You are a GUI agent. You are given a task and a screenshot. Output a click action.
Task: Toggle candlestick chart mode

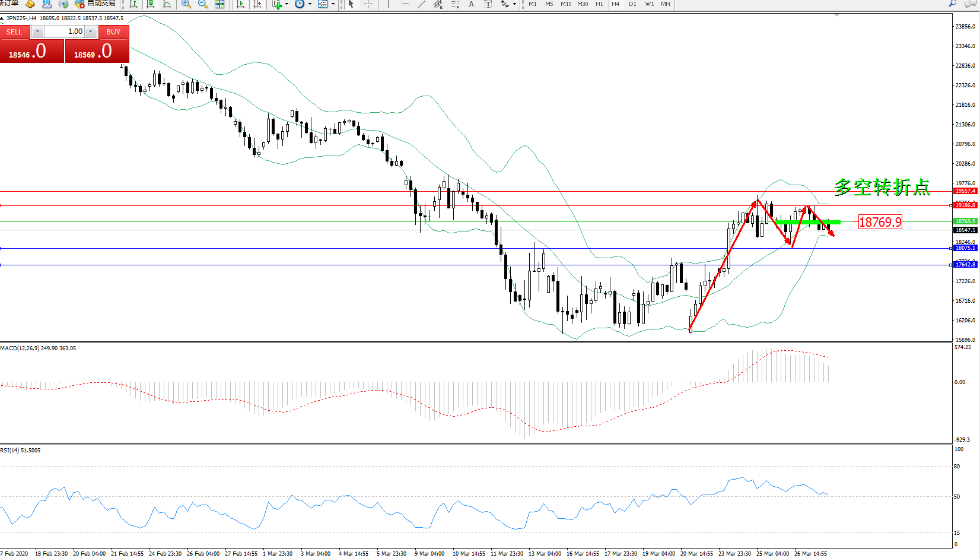click(150, 4)
